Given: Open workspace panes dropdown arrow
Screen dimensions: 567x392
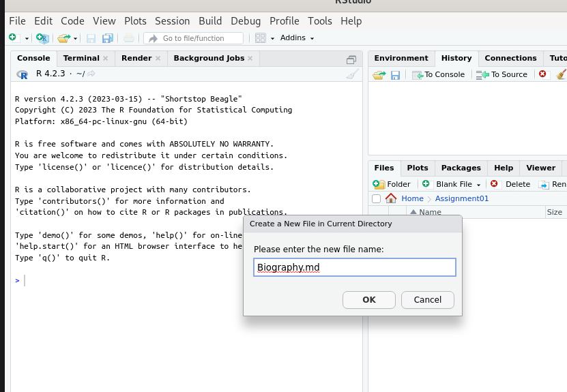Looking at the screenshot, I should click(x=272, y=38).
